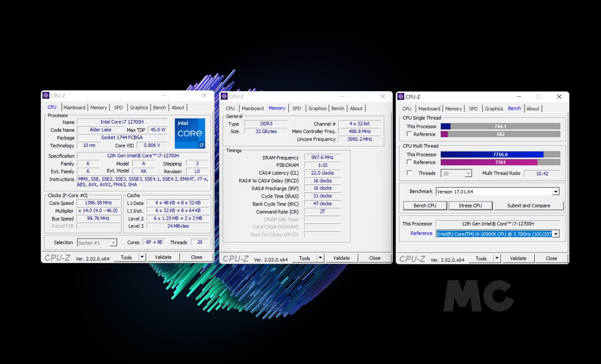Enable the Multi Thread Reference checkbox
The width and height of the screenshot is (601, 364).
coord(409,162)
